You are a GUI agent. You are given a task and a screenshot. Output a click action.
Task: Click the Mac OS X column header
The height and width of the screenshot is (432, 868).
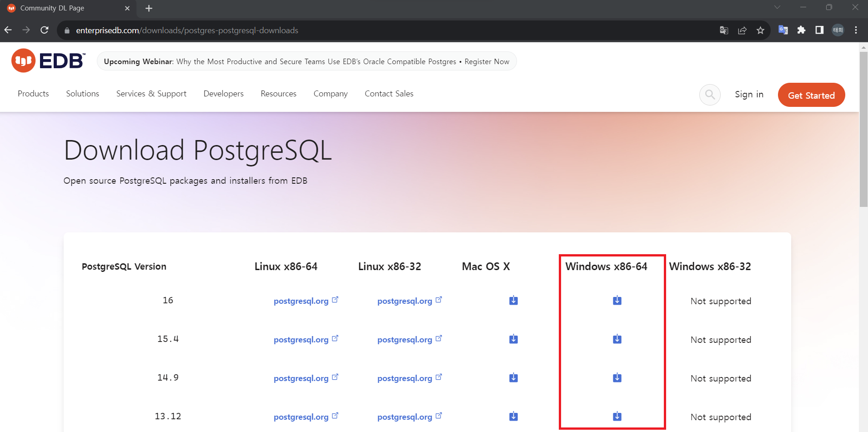pyautogui.click(x=486, y=266)
